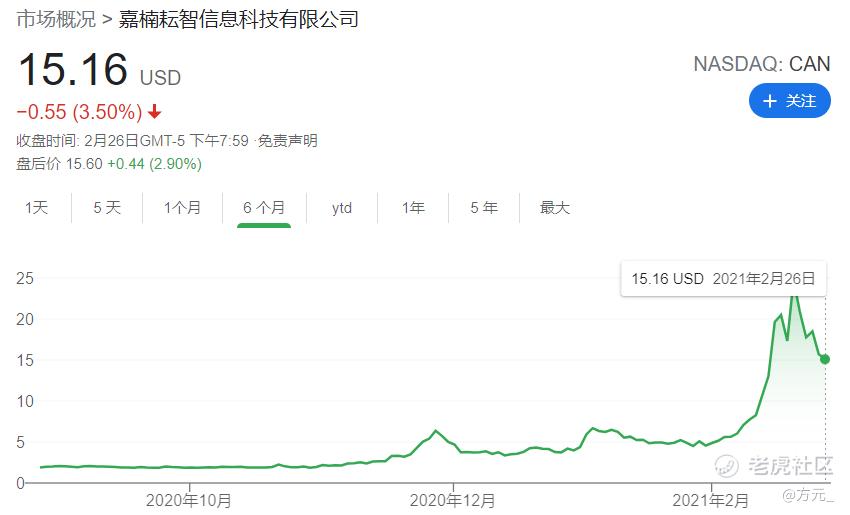Screen dimensions: 850x515
Task: Switch chart to 1年 tab
Action: (x=413, y=208)
